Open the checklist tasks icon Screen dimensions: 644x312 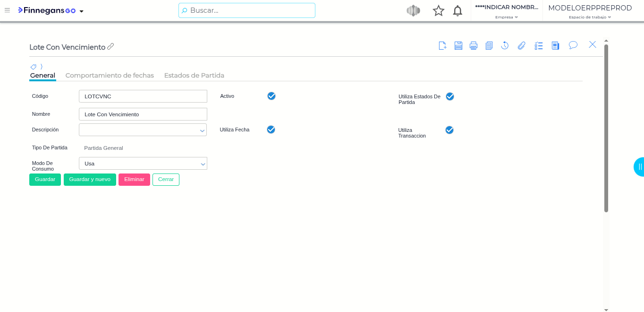(x=539, y=45)
